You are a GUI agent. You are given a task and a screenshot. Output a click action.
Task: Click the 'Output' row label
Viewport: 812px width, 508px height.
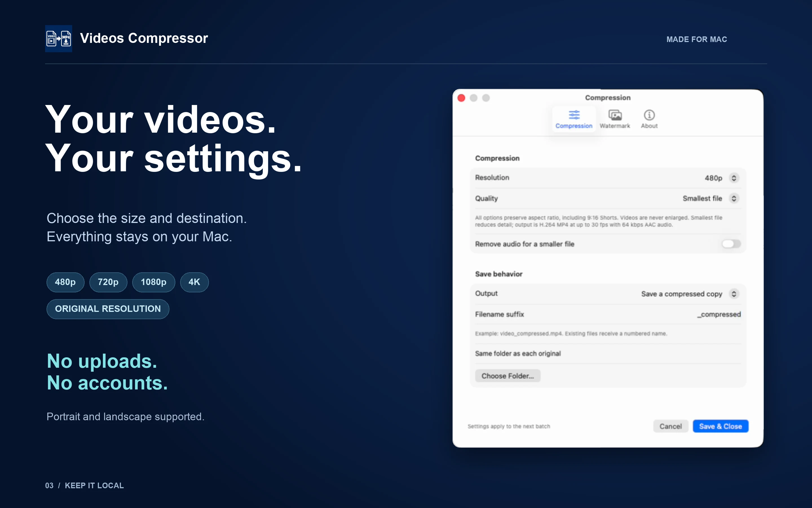pyautogui.click(x=486, y=293)
